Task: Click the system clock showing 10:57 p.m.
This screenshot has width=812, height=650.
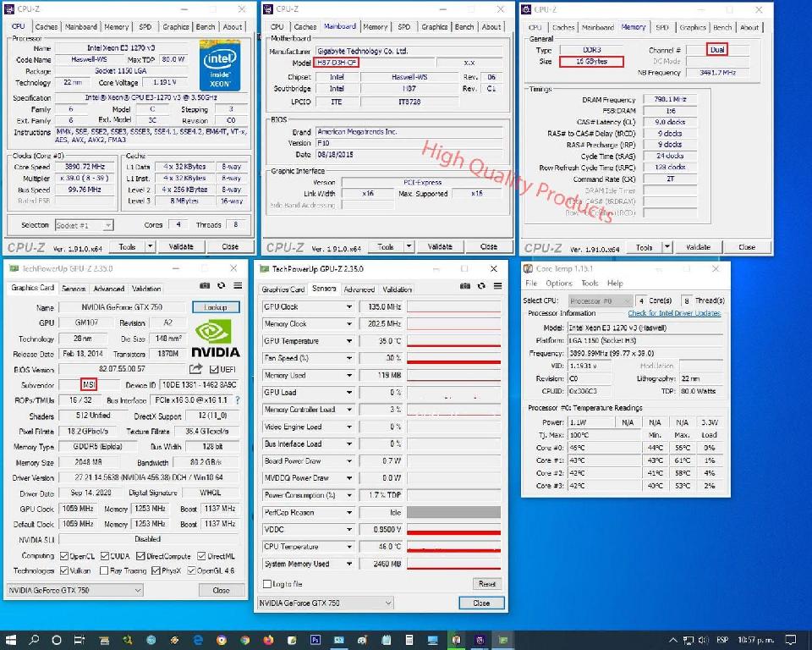Action: (755, 640)
